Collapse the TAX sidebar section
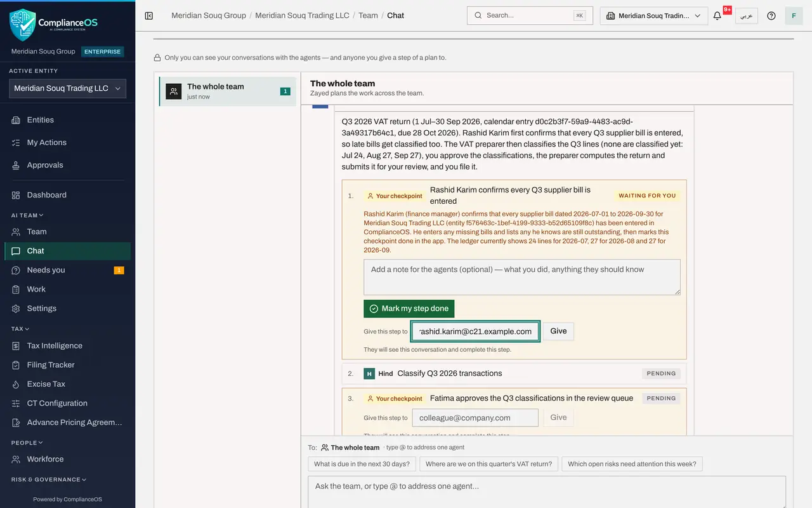The height and width of the screenshot is (508, 812). [20, 329]
